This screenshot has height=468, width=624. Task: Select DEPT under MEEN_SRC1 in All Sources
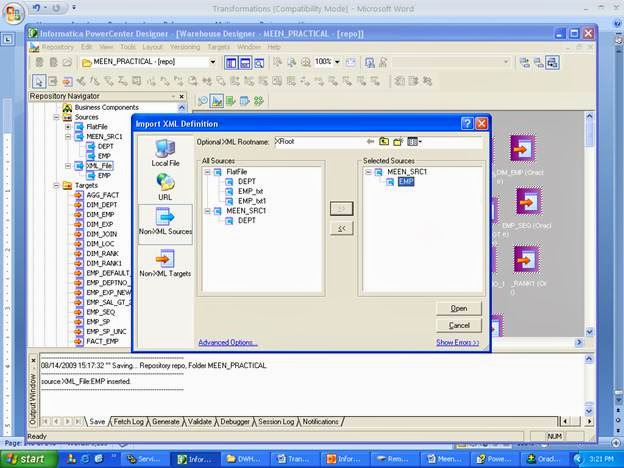tap(247, 220)
